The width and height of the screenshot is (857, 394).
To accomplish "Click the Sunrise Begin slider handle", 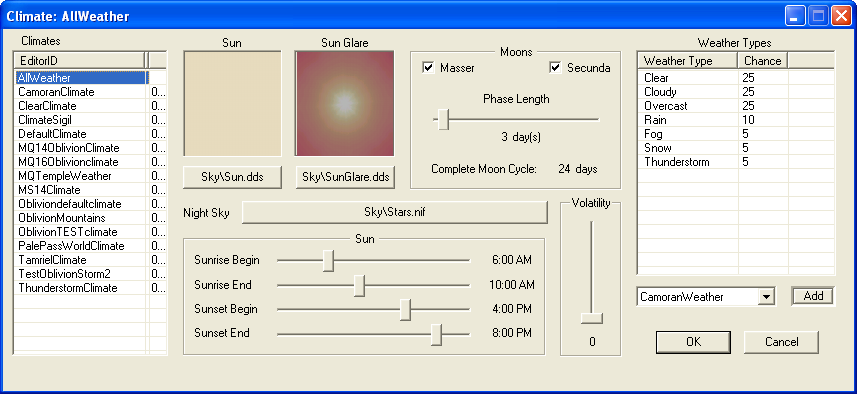I will (328, 261).
